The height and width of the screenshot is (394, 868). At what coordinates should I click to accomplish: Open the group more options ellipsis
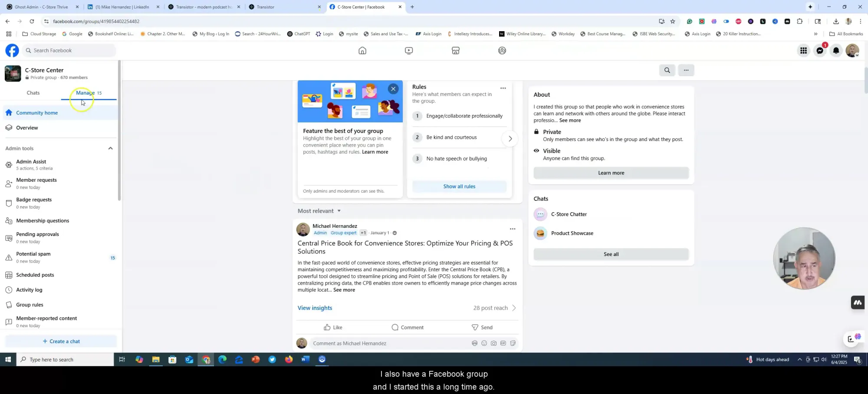(x=686, y=70)
